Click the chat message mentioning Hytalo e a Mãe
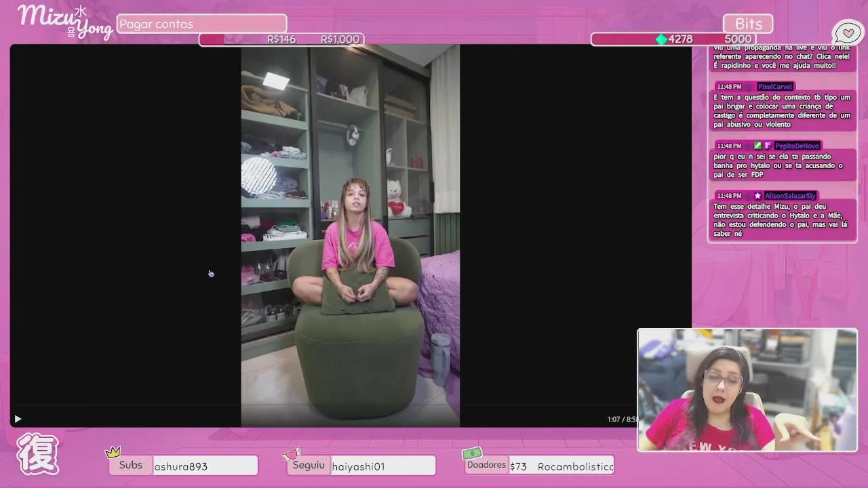This screenshot has height=488, width=868. 782,220
